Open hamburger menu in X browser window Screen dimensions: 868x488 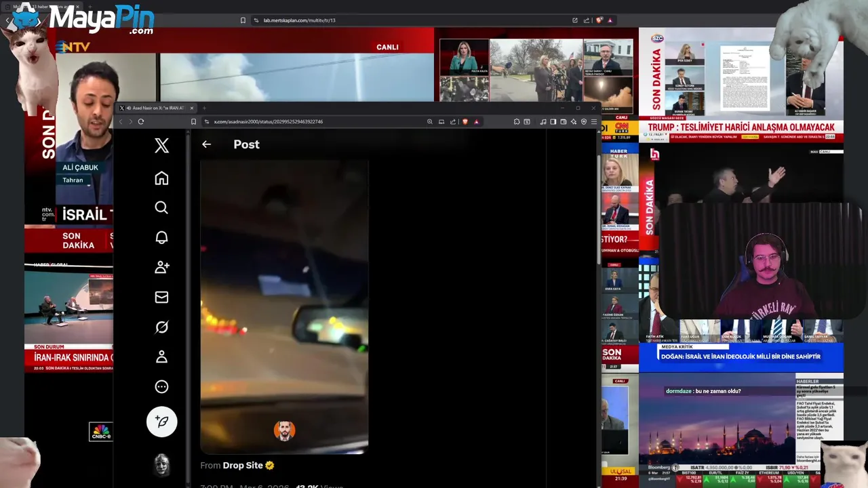tap(594, 121)
